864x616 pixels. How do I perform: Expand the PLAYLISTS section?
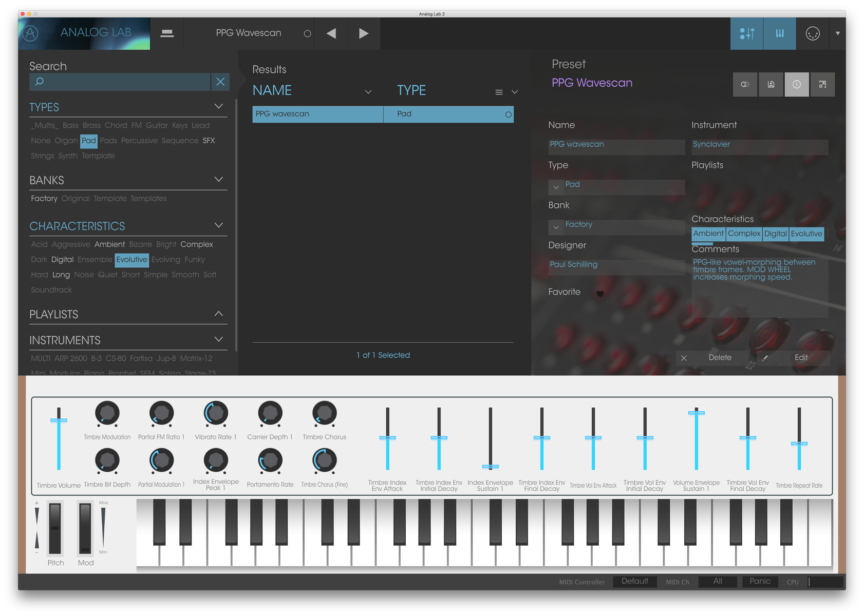(x=219, y=314)
